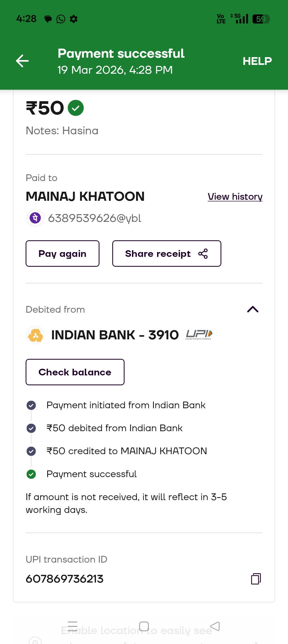Copy the UPI transaction ID
288x644 pixels.
(x=256, y=579)
